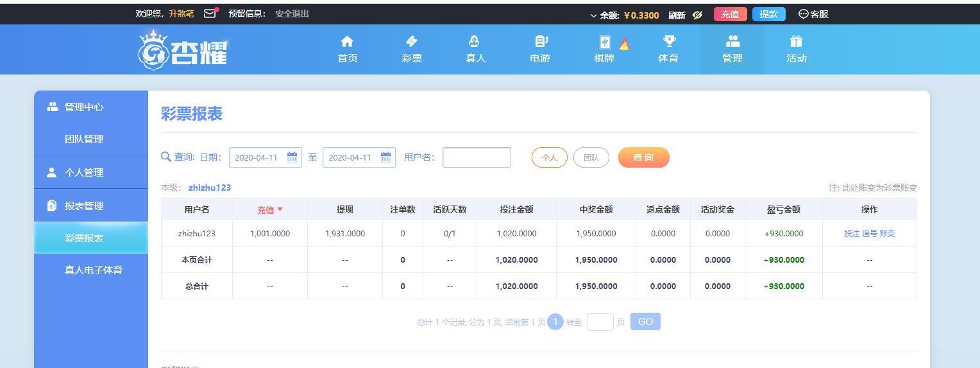Sort table by 充值 column arrow
The height and width of the screenshot is (368, 980).
pyautogui.click(x=280, y=210)
